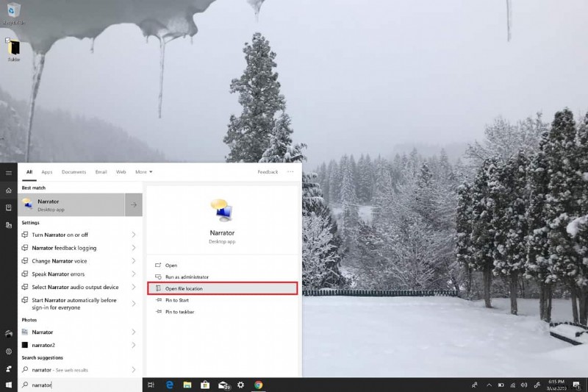Click the Feedback link

click(x=268, y=172)
